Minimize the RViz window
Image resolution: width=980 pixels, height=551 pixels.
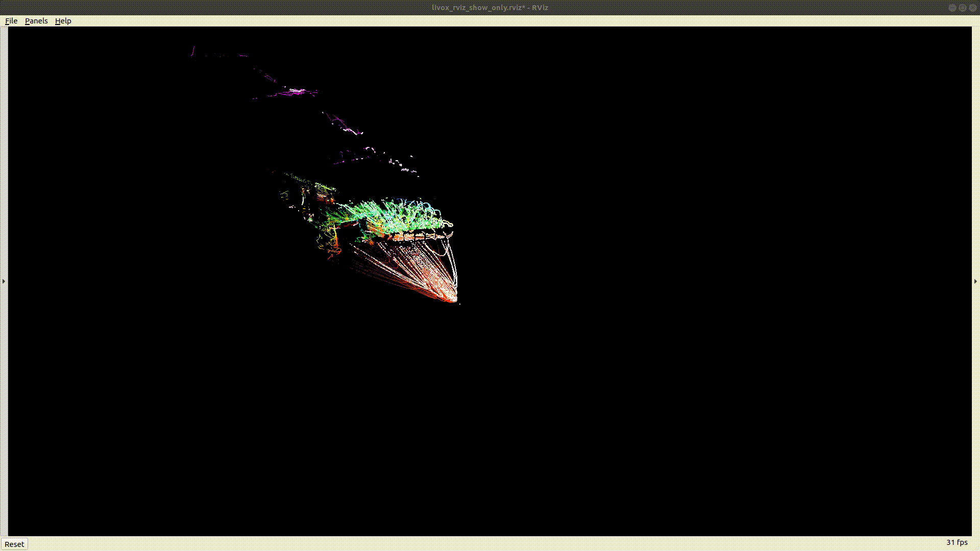tap(952, 8)
